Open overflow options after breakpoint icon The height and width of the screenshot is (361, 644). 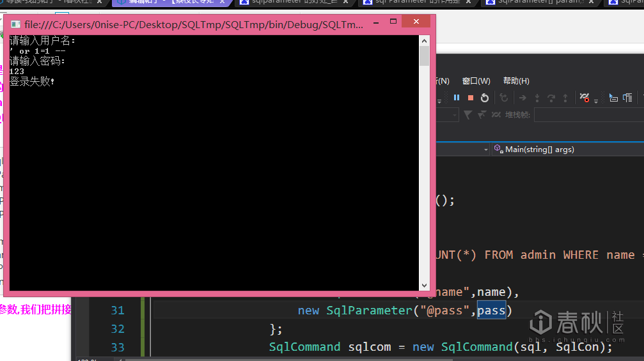596,101
